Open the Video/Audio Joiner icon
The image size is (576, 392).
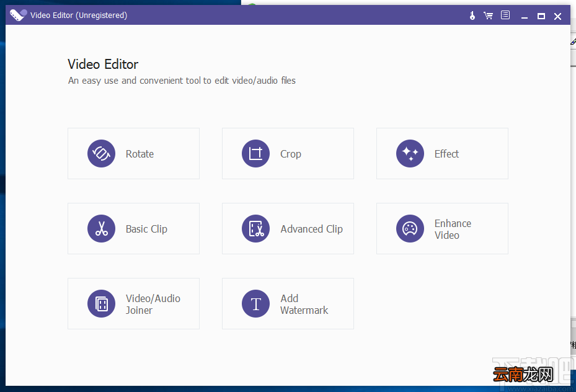pos(102,303)
